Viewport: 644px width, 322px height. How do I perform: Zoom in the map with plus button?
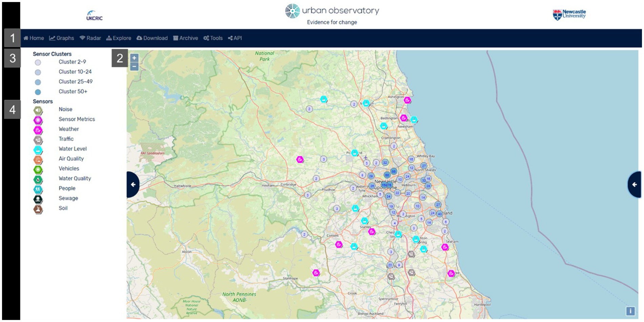coord(134,58)
